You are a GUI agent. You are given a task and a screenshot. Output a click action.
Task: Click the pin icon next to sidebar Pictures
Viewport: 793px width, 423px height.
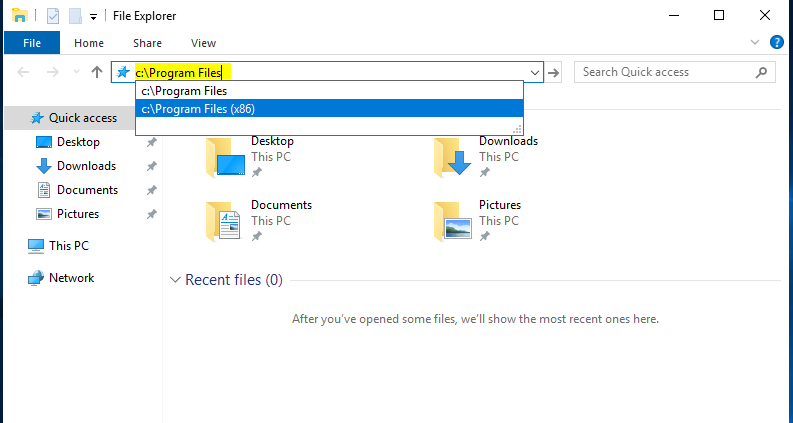pos(152,214)
